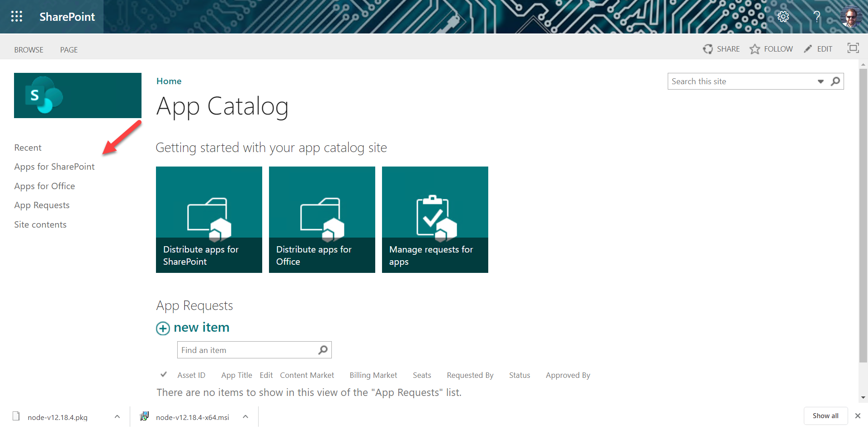
Task: Open Recent in left navigation
Action: coord(28,148)
